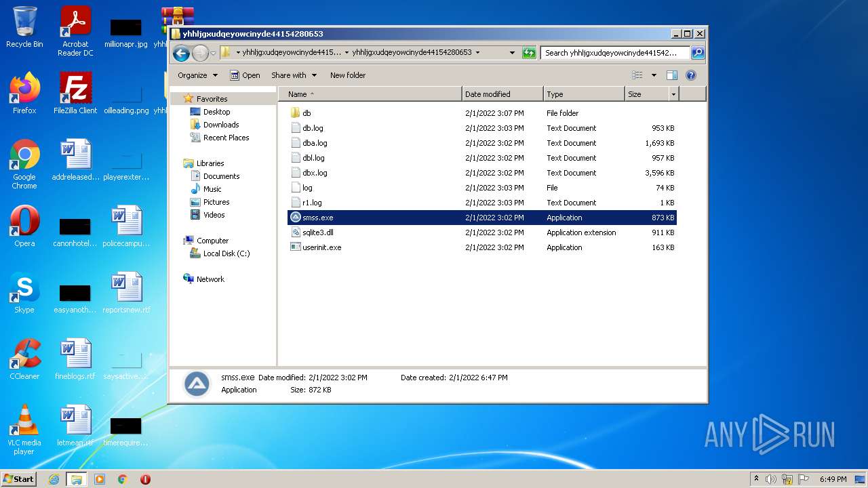Launch Google Chrome desktop shortcut
Image resolution: width=868 pixels, height=488 pixels.
click(x=24, y=165)
